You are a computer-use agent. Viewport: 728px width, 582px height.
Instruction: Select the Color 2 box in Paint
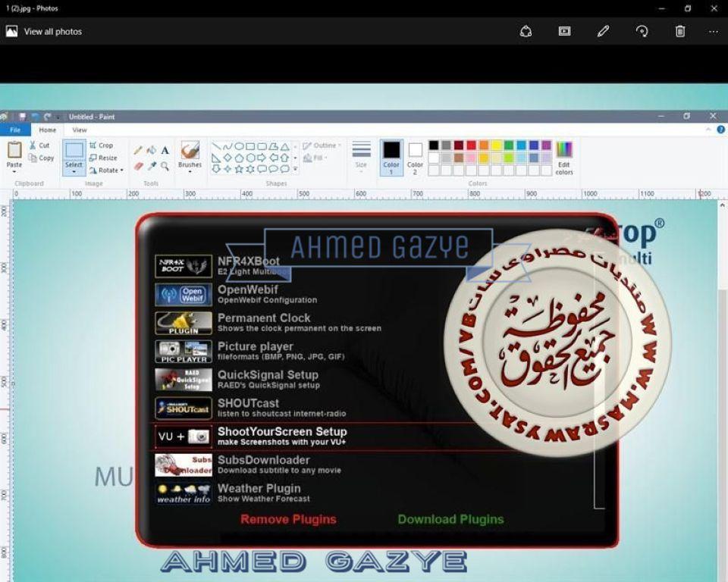tap(415, 158)
